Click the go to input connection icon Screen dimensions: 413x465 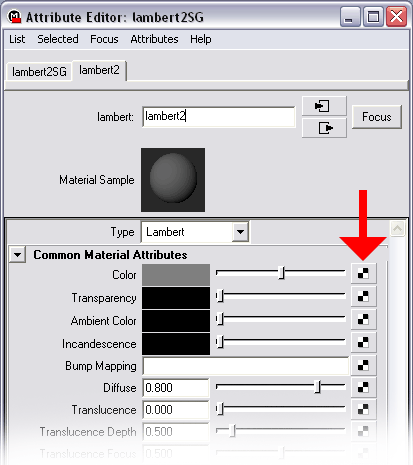click(324, 106)
